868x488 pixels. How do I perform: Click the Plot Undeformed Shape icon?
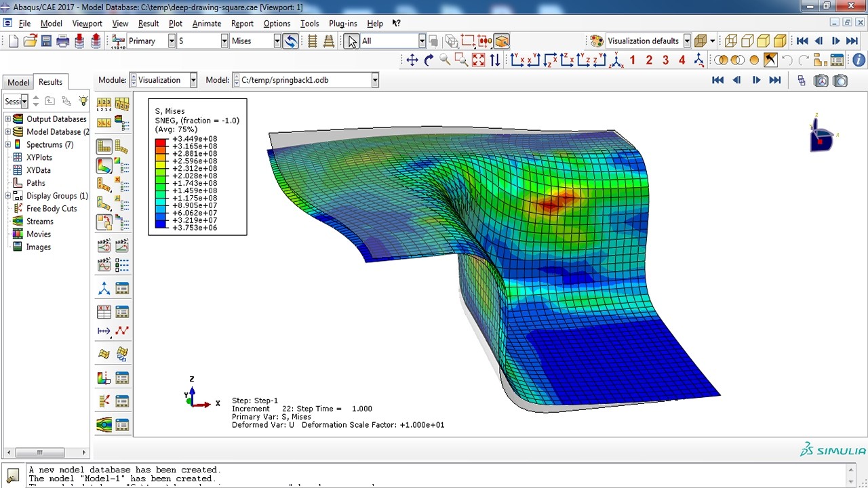point(104,146)
